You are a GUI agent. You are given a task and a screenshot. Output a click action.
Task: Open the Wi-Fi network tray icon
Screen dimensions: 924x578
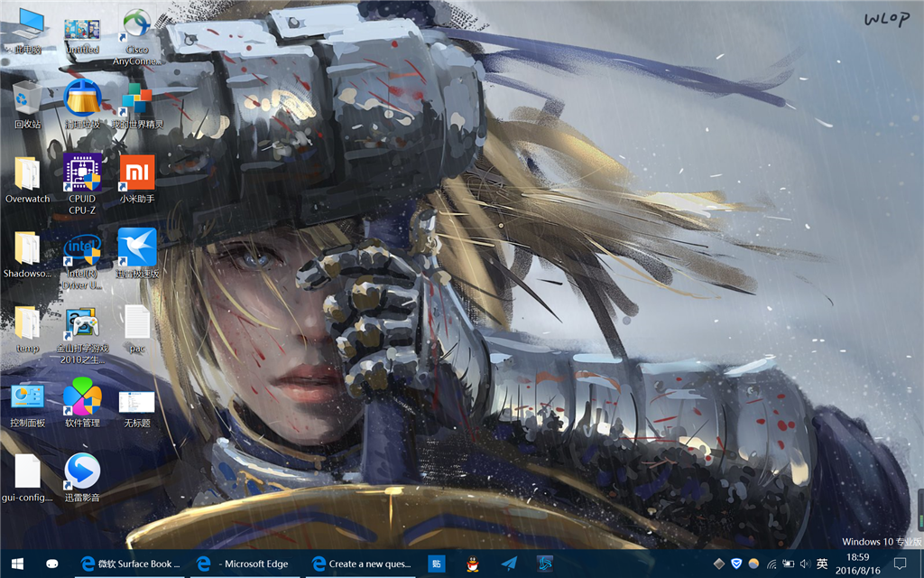pos(771,564)
